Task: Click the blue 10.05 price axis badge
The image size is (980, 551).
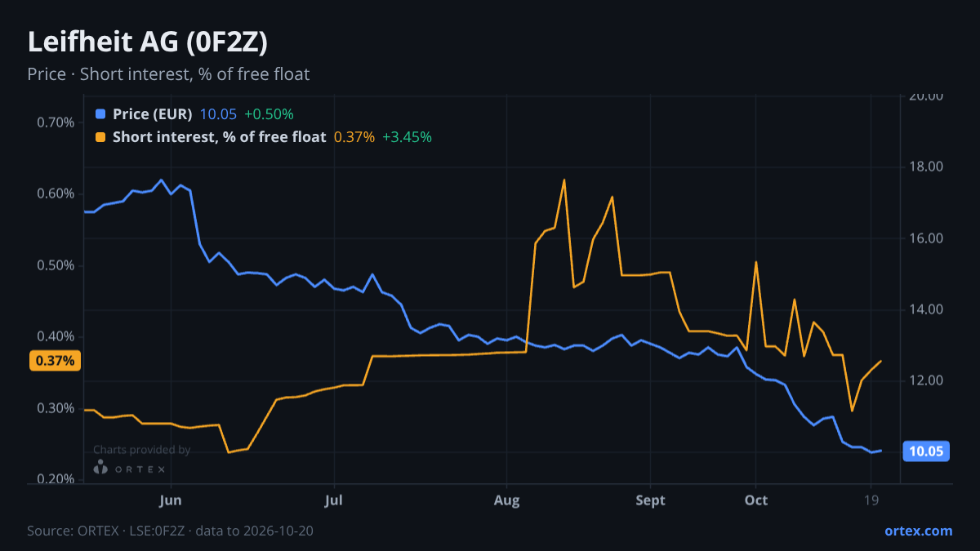Action: point(926,451)
